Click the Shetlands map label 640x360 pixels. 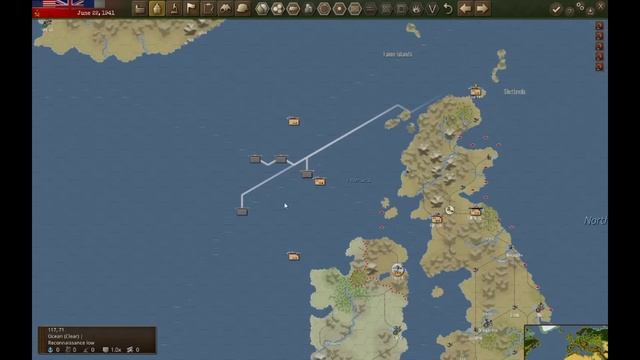click(515, 91)
